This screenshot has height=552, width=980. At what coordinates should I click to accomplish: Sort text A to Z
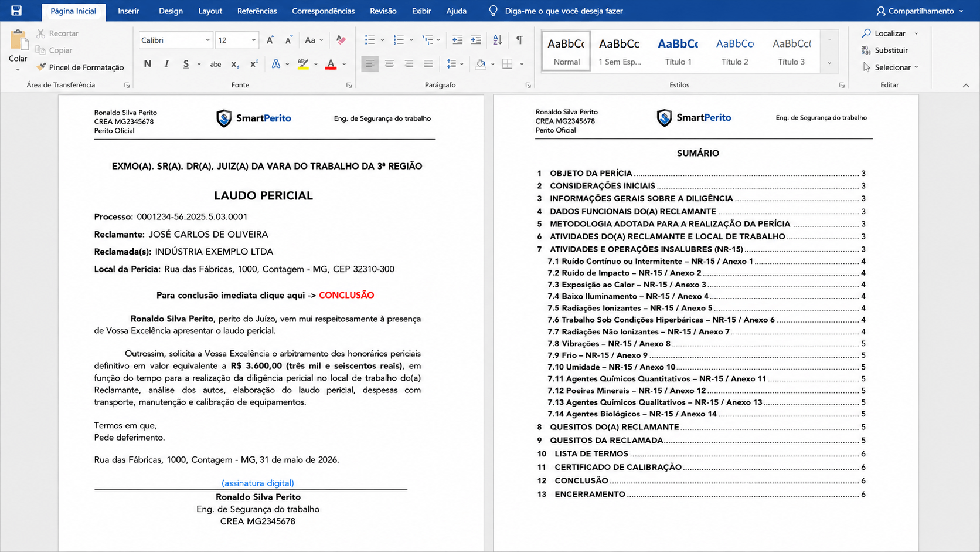coord(497,40)
